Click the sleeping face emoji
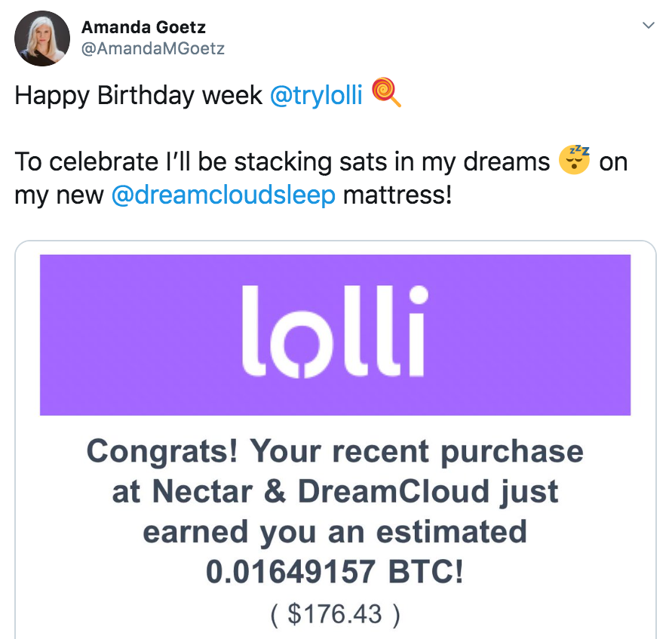 [x=574, y=160]
